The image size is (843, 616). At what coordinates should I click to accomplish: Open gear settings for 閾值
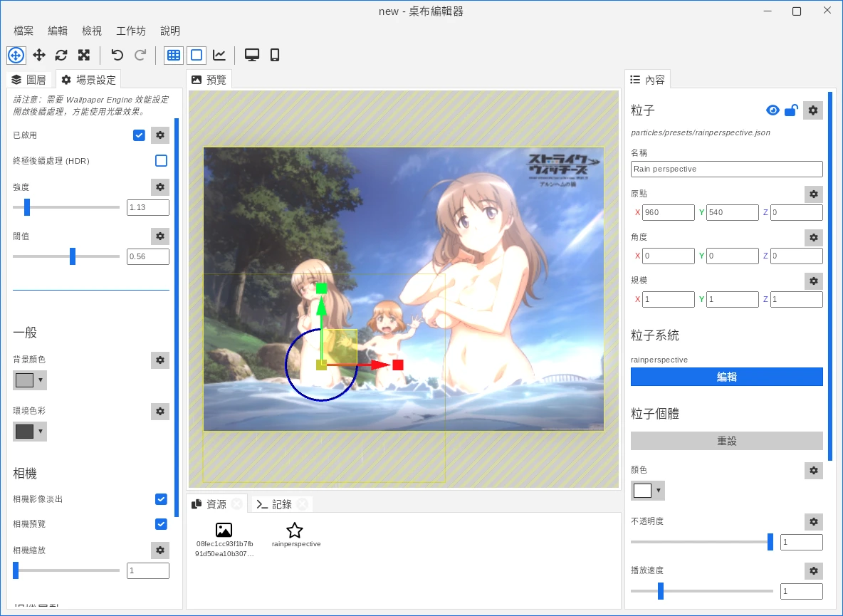click(160, 236)
